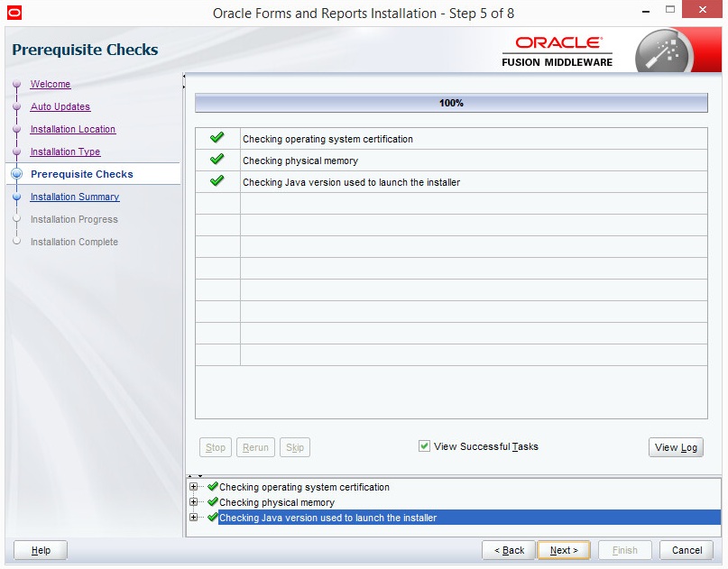Open the Installation Location step
The height and width of the screenshot is (569, 728).
73,129
